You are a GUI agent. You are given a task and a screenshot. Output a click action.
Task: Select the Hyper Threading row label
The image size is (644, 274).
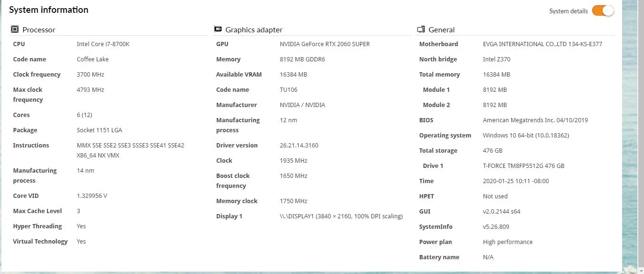coord(38,226)
